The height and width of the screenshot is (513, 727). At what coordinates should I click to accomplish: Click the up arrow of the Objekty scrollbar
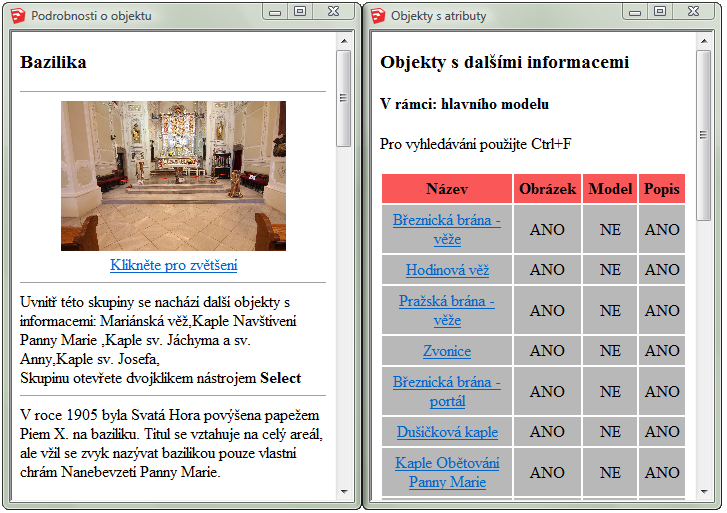[704, 40]
